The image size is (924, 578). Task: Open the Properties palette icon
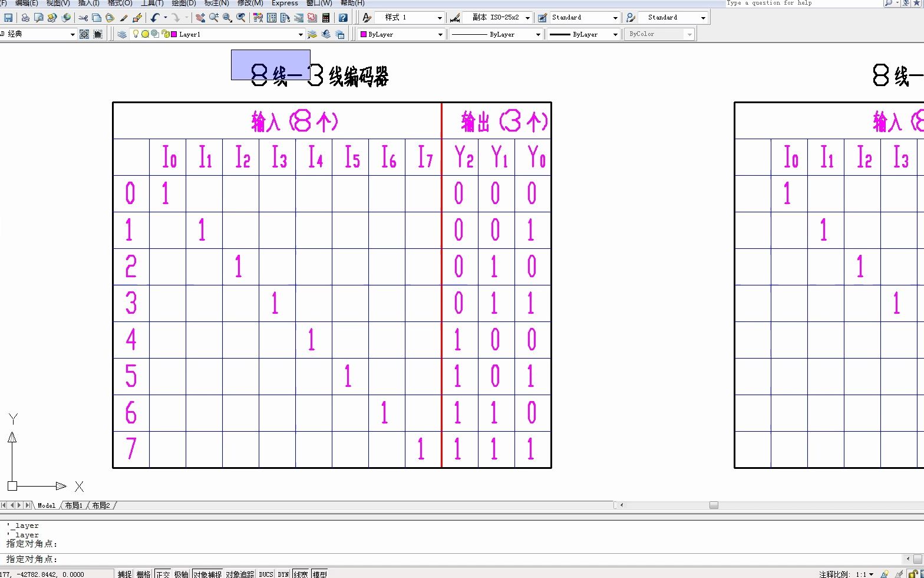(258, 18)
